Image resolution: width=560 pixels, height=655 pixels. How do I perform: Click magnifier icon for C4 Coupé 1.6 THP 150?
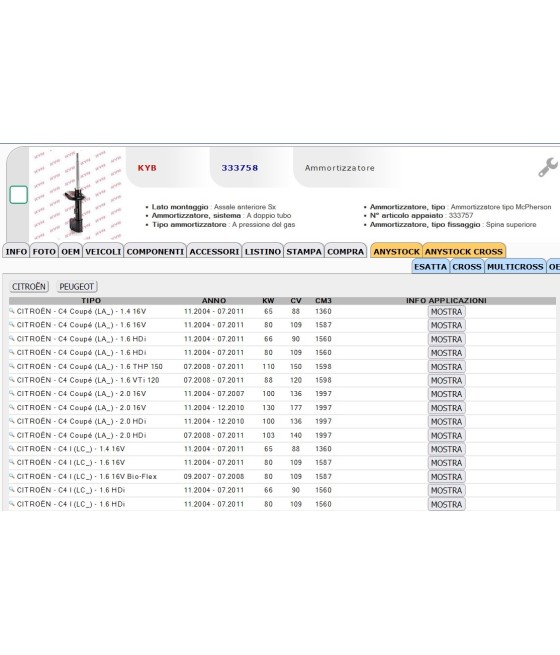12,366
